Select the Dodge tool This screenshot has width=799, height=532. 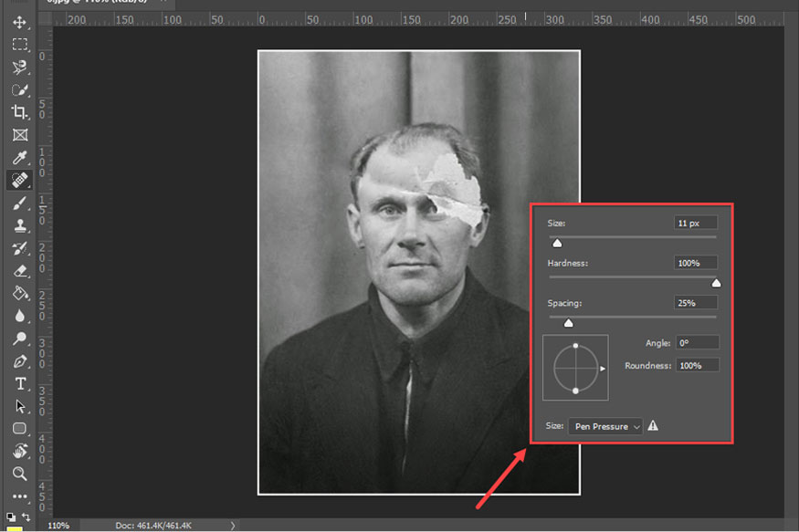pyautogui.click(x=20, y=338)
